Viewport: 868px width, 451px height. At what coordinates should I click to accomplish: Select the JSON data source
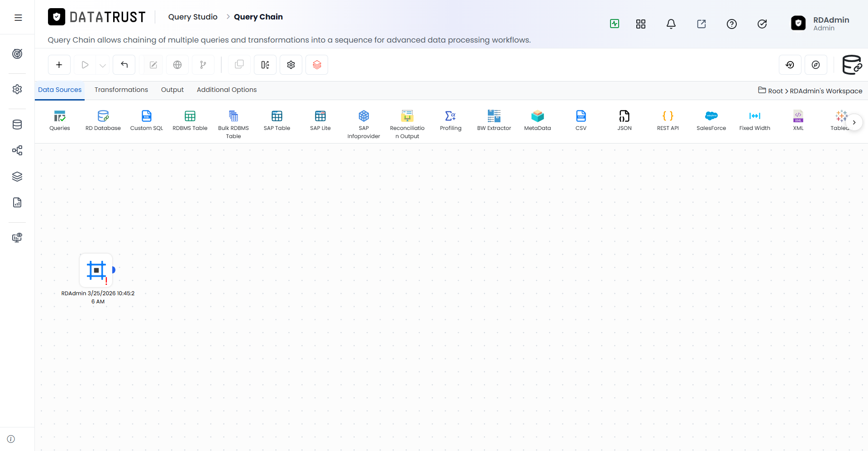625,120
